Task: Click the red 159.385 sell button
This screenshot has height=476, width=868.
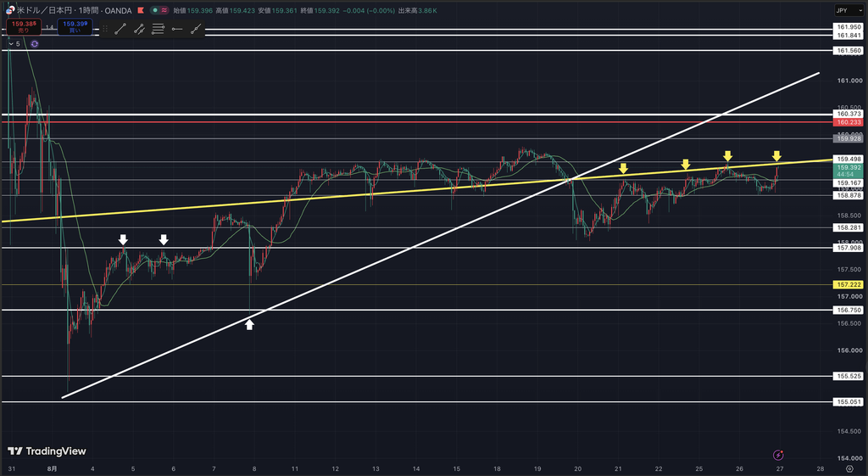Action: click(24, 27)
